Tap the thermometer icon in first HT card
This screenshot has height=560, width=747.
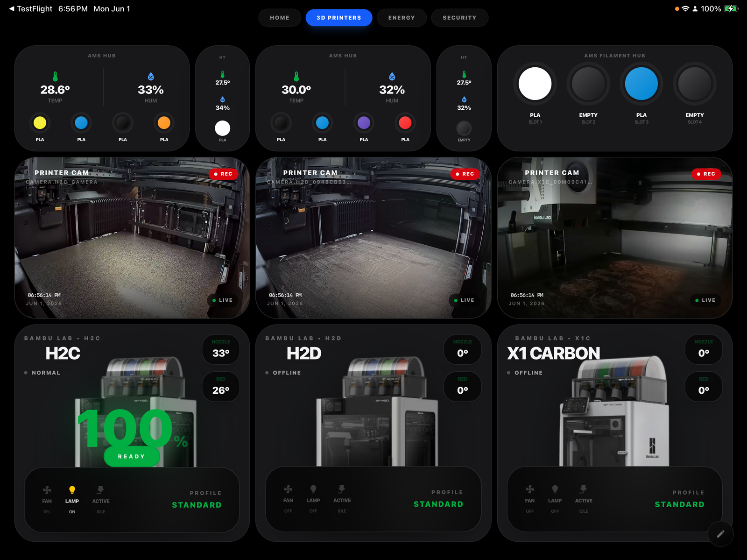pos(223,74)
